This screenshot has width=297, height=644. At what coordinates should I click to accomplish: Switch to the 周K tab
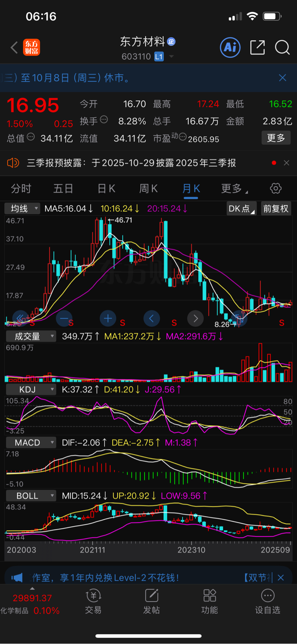[148, 189]
